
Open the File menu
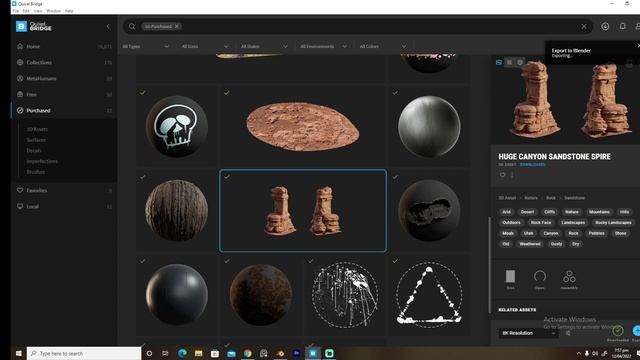[16, 11]
